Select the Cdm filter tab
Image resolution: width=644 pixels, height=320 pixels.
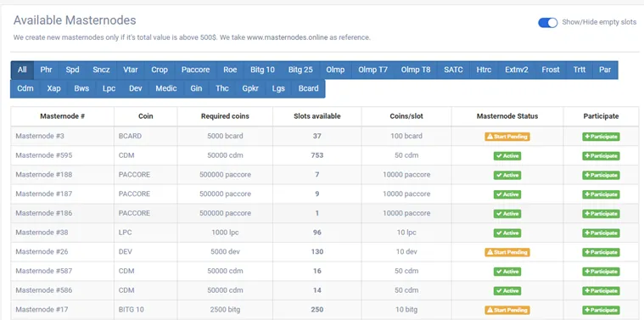point(25,88)
